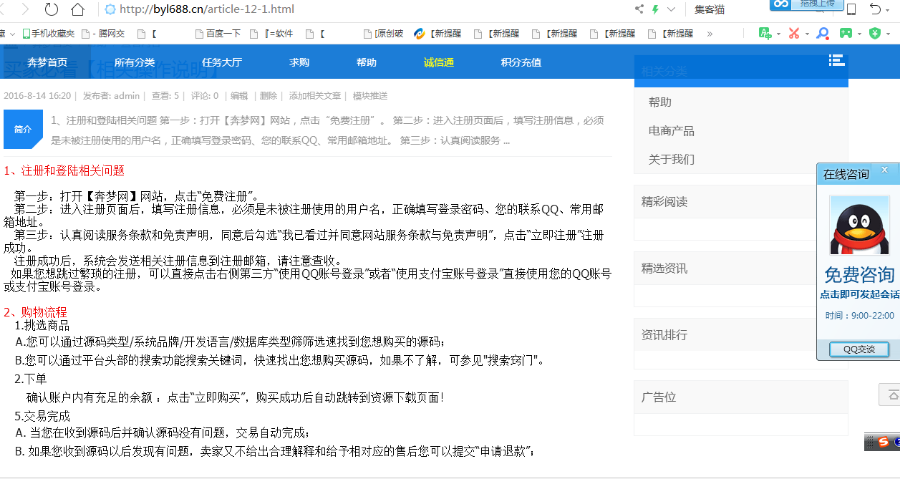Open 帮助 in the sidebar category list
The width and height of the screenshot is (900, 479).
(660, 102)
